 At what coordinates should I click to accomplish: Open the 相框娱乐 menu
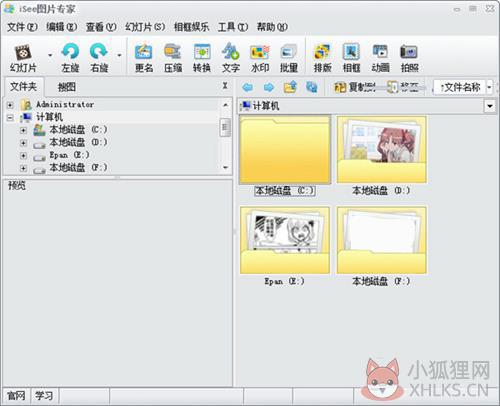tap(191, 27)
